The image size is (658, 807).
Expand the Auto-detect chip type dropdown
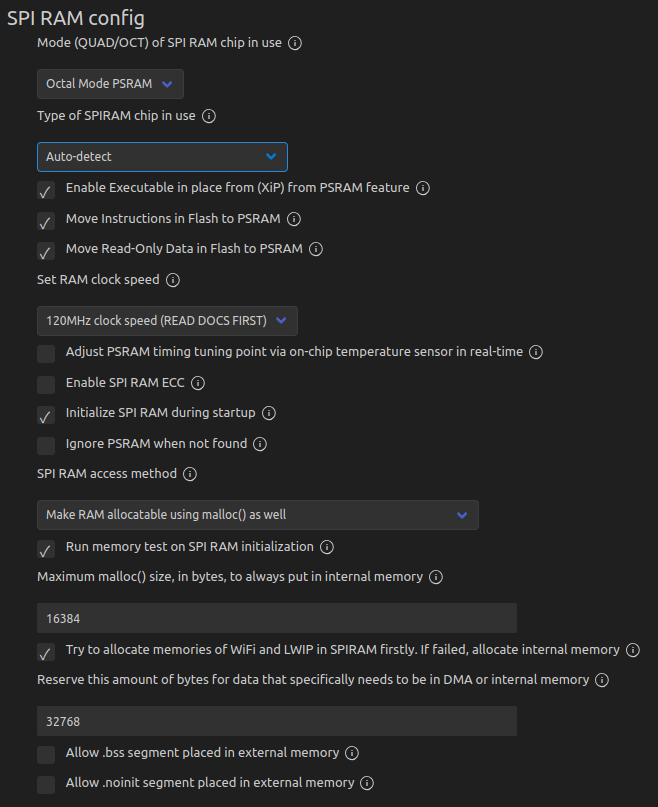click(162, 157)
